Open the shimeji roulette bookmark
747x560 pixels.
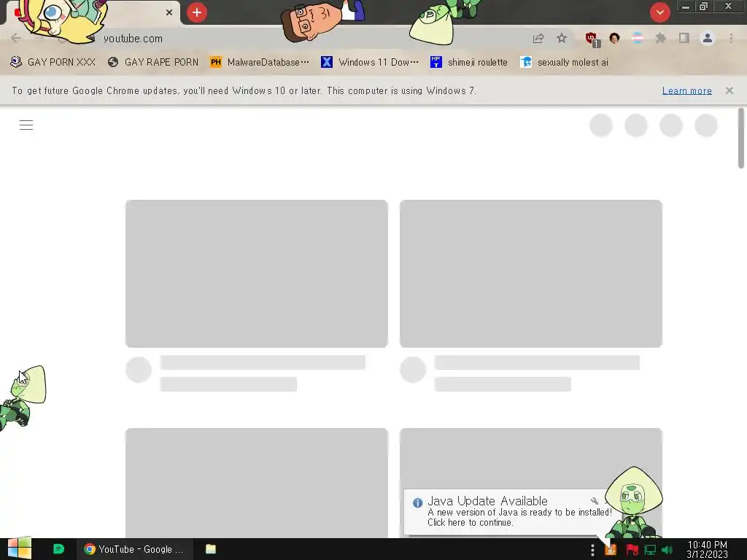[469, 62]
